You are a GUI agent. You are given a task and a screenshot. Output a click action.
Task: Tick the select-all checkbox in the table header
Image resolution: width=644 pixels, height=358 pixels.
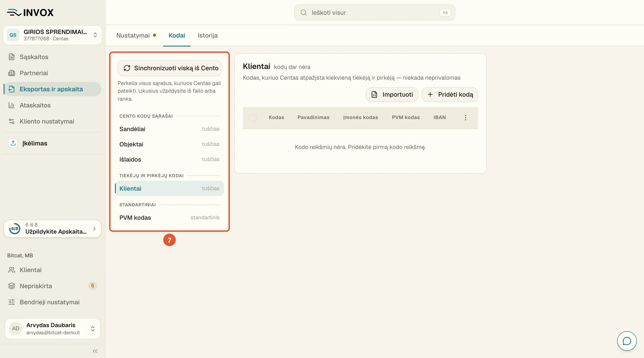tap(252, 118)
